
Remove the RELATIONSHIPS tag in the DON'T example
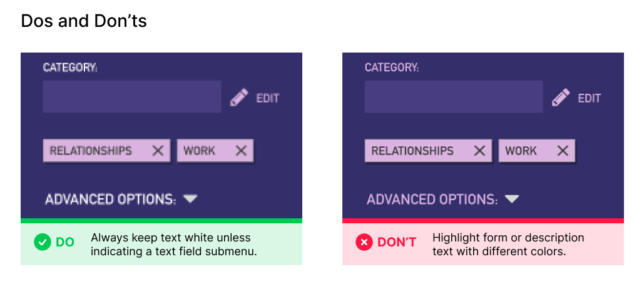coord(479,151)
